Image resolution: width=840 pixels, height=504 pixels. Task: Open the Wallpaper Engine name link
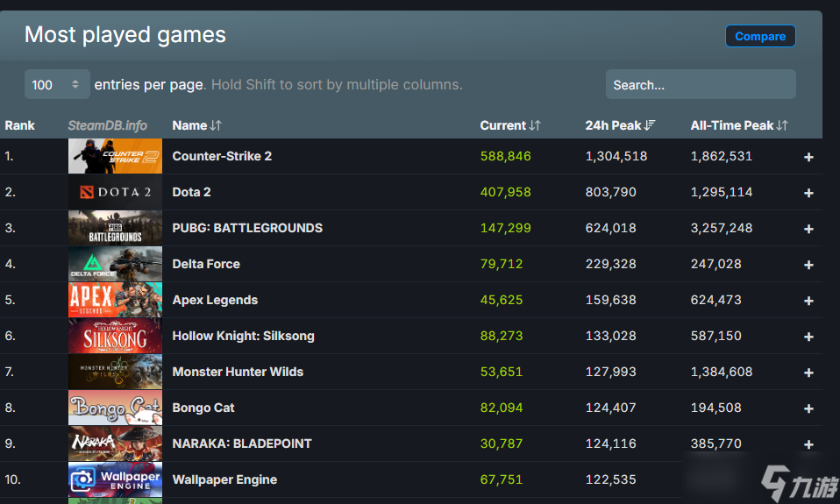point(224,479)
